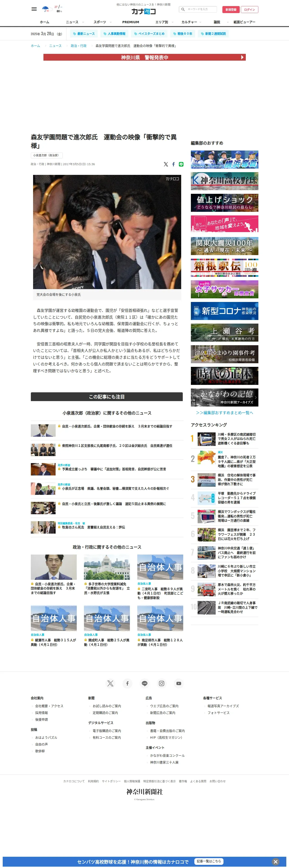Open the 横浜奪首 Baystars banner
The height and width of the screenshot is (868, 289).
(x=224, y=159)
